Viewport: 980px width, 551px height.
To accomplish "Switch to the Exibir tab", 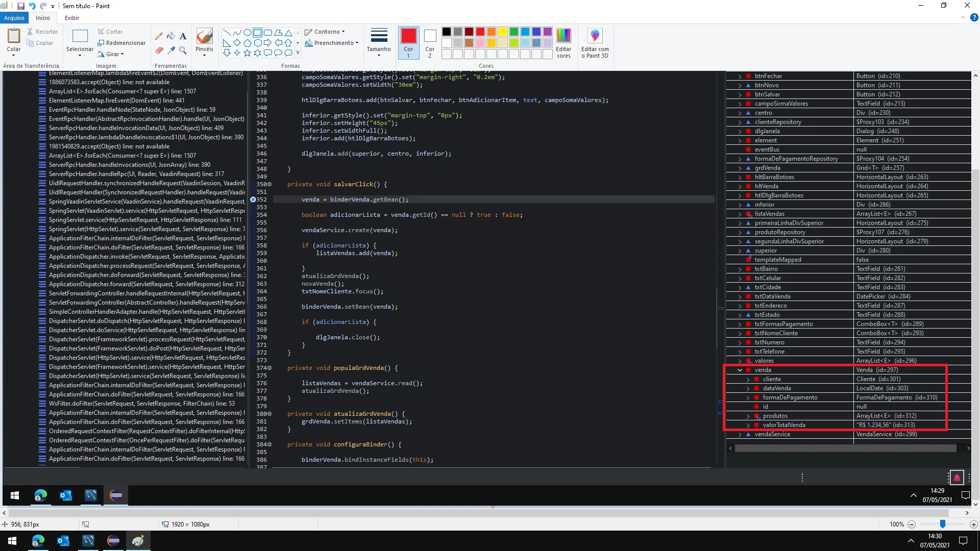I will (72, 18).
